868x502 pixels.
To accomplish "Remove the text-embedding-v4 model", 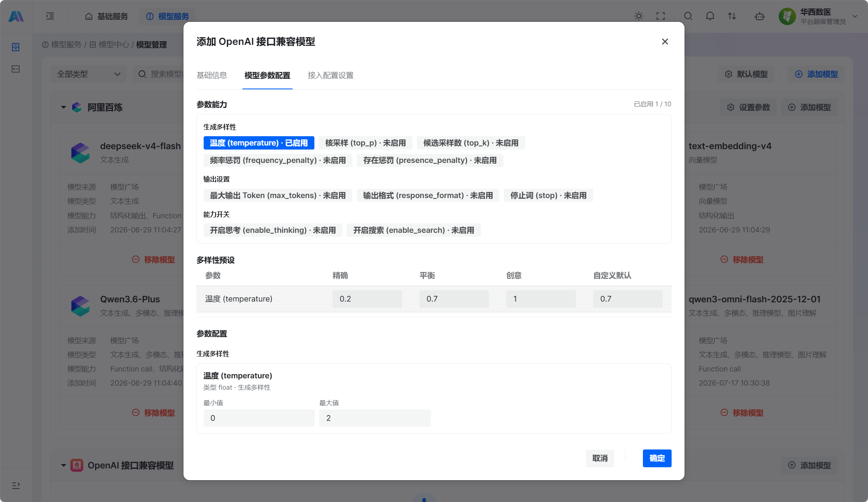I will (x=742, y=259).
